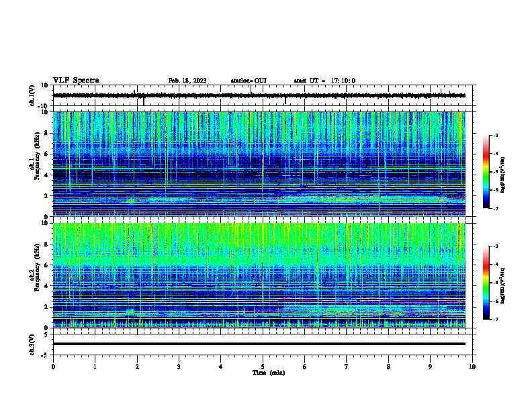Click the thick black ch.3 voltage trace
The width and height of the screenshot is (532, 411).
pyautogui.click(x=259, y=344)
